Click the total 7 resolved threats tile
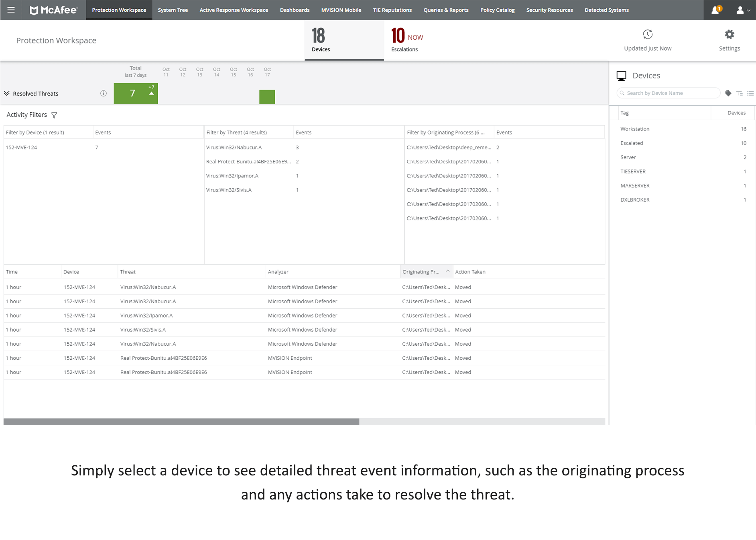 (x=136, y=94)
